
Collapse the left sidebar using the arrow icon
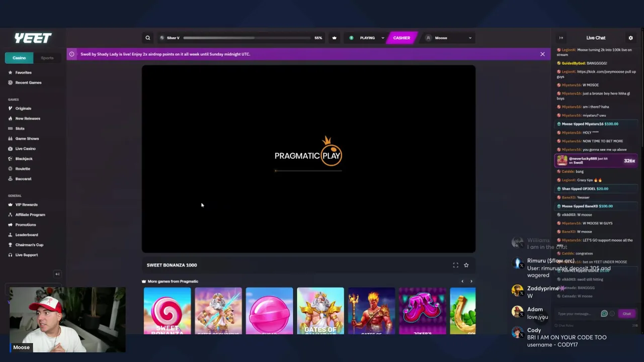click(x=57, y=274)
